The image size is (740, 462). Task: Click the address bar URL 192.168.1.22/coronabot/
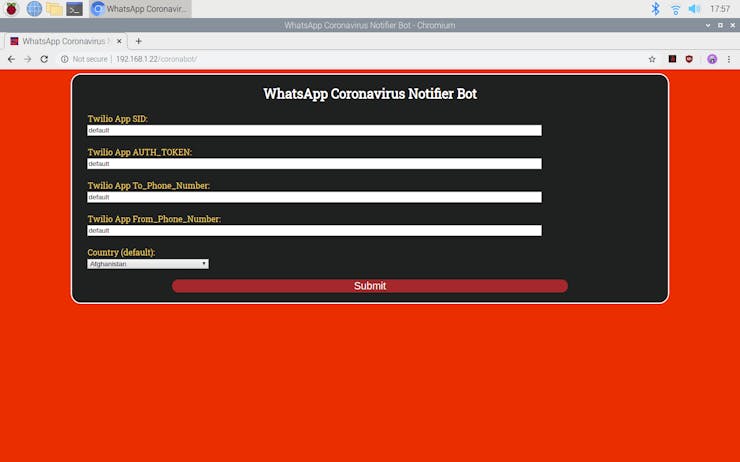click(156, 59)
